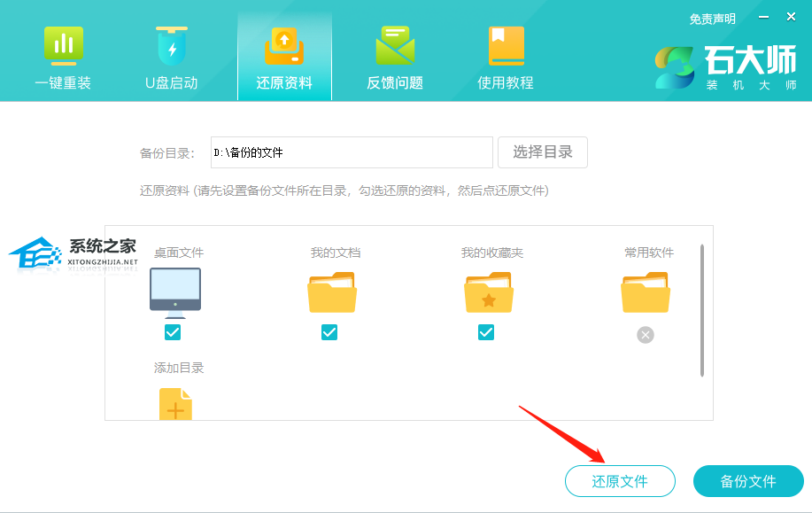Click the 备份目录 label

pos(166,153)
